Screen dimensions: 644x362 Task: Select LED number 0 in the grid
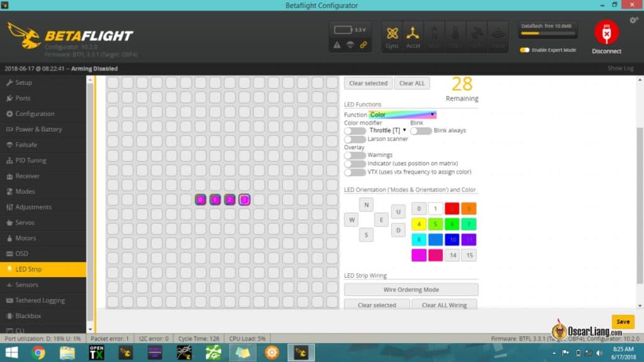[201, 200]
